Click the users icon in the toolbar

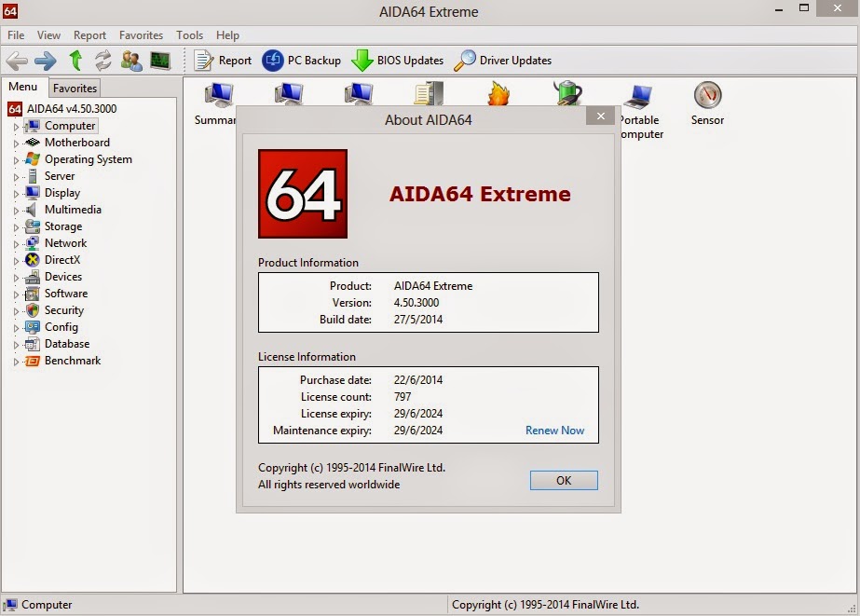pos(131,61)
